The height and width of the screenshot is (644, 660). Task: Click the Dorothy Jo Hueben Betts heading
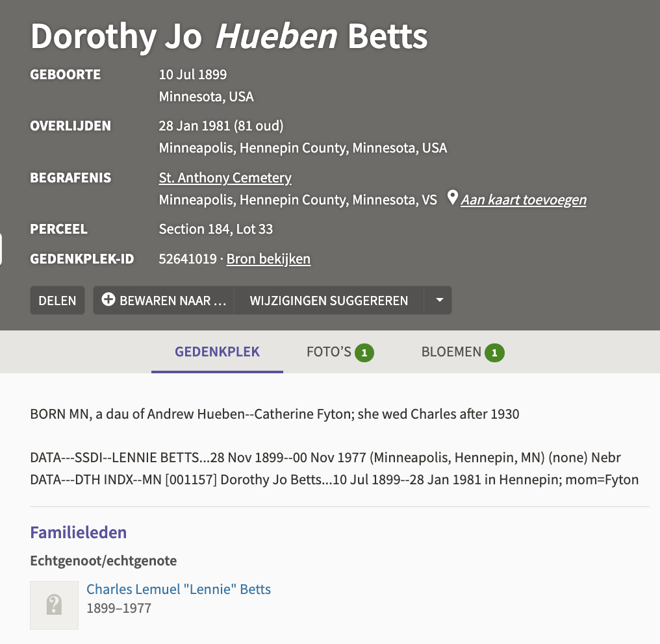click(229, 36)
